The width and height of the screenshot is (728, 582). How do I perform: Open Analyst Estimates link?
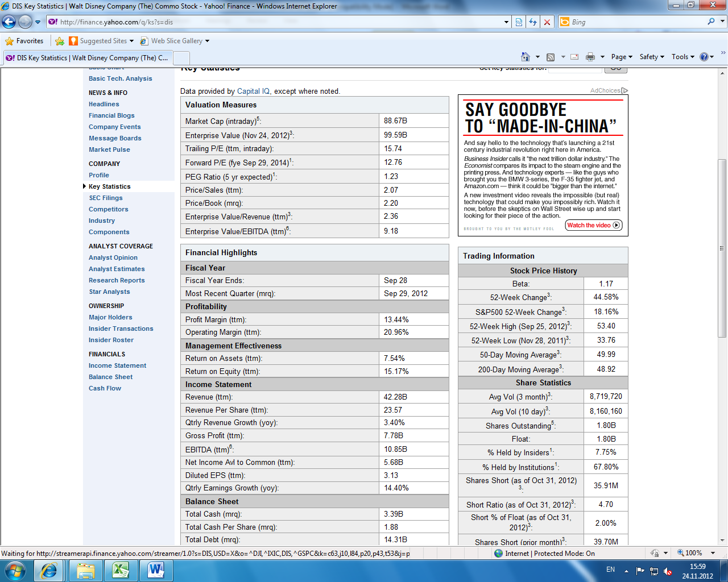click(x=117, y=269)
